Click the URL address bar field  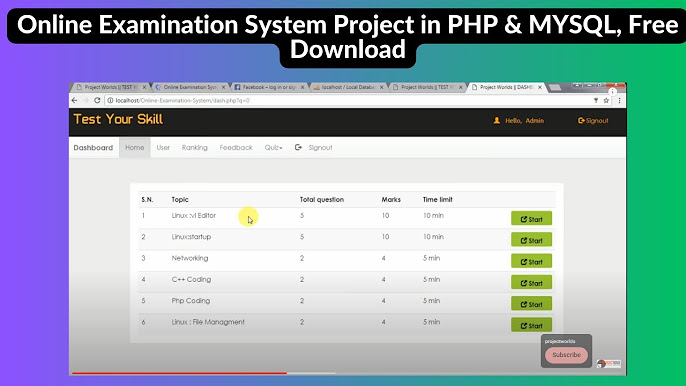pyautogui.click(x=350, y=100)
